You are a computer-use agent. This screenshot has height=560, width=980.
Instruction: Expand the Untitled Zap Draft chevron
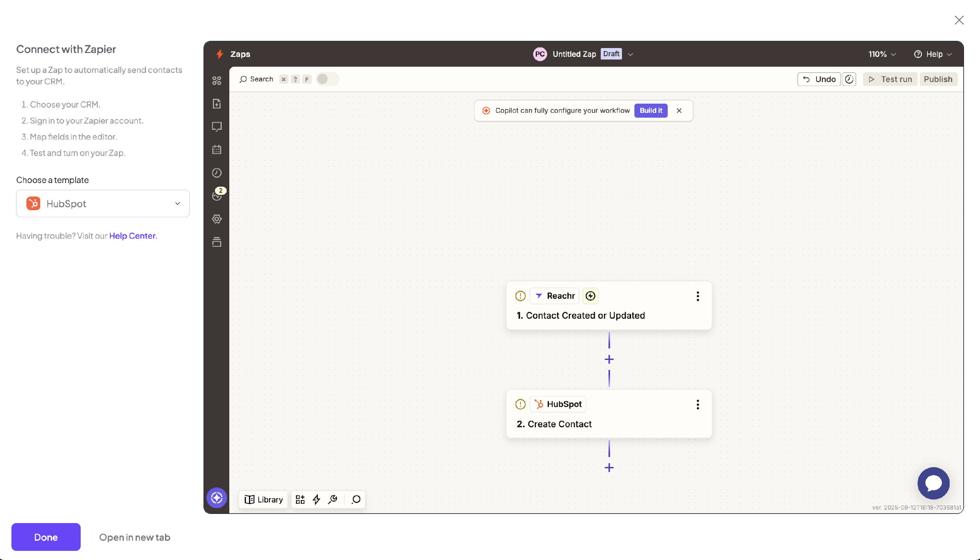point(630,54)
